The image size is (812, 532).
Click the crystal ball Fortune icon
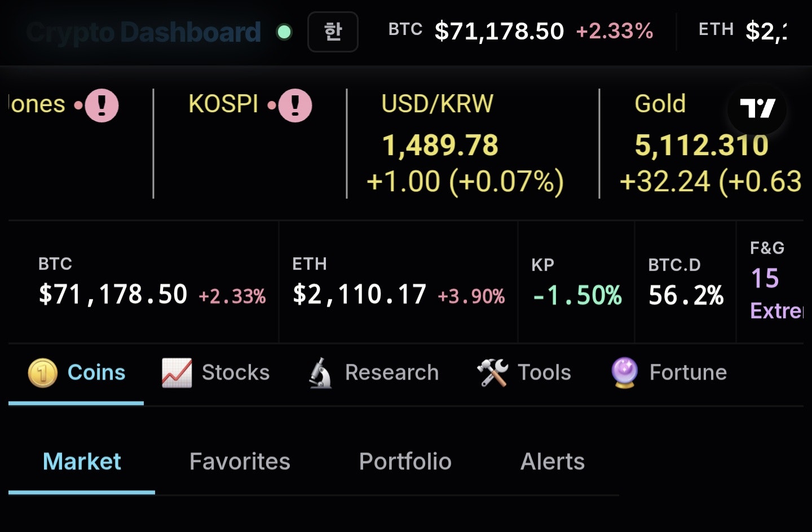click(623, 372)
